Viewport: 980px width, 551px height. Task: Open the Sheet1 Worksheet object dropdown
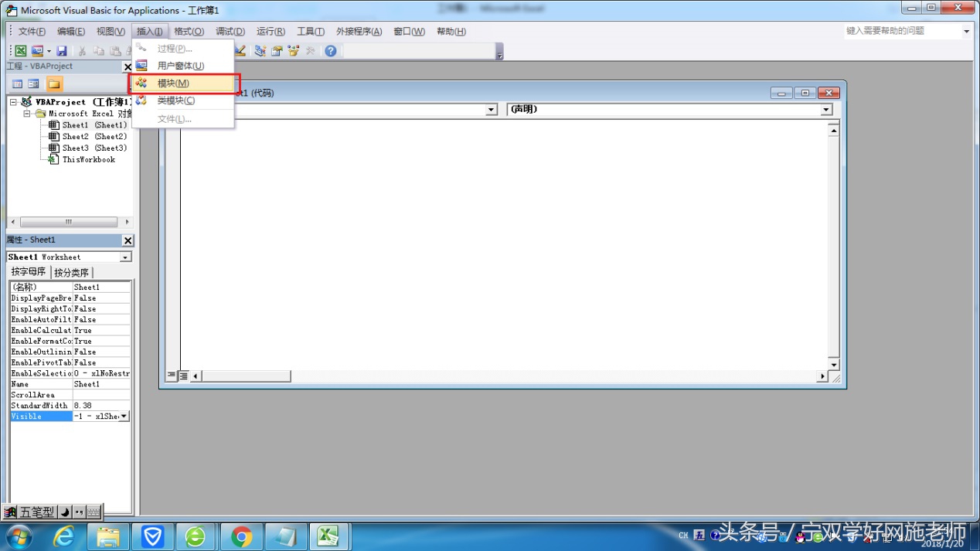(125, 257)
